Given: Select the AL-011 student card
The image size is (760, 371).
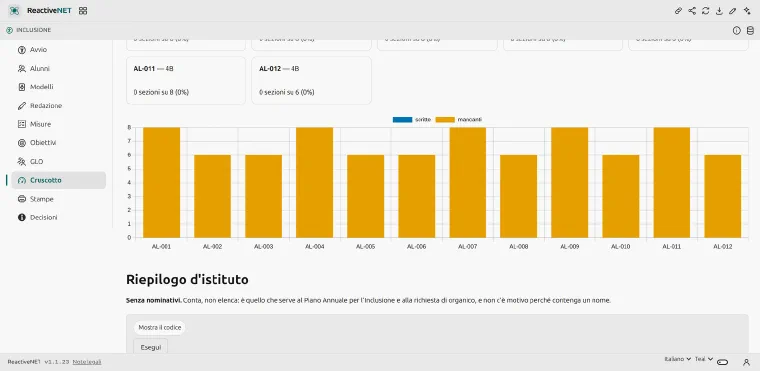Looking at the screenshot, I should pyautogui.click(x=186, y=80).
